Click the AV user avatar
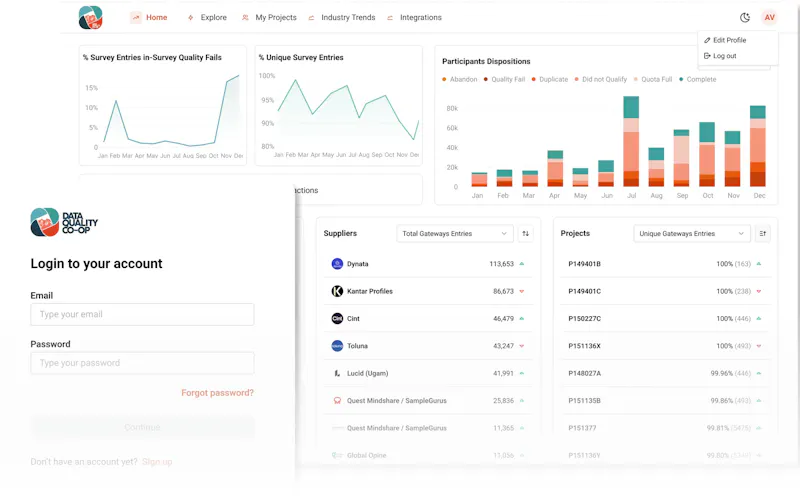This screenshot has width=800, height=503. tap(769, 17)
